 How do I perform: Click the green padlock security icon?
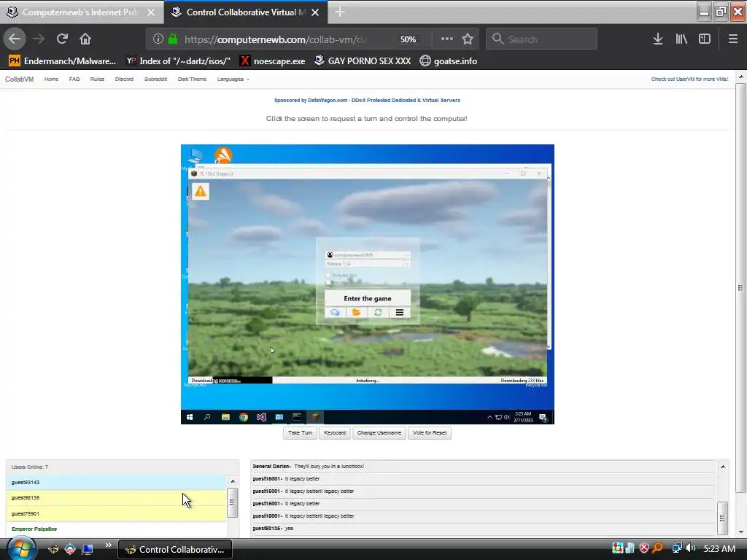173,39
